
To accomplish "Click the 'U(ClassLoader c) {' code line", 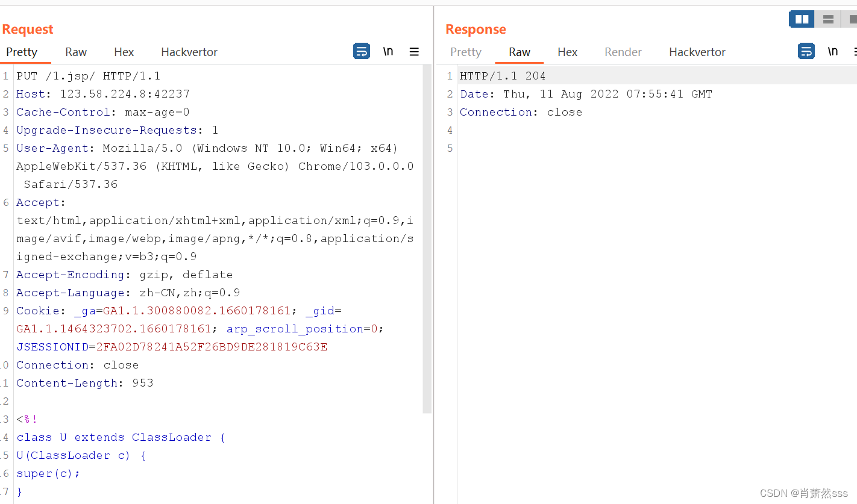I will tap(81, 455).
